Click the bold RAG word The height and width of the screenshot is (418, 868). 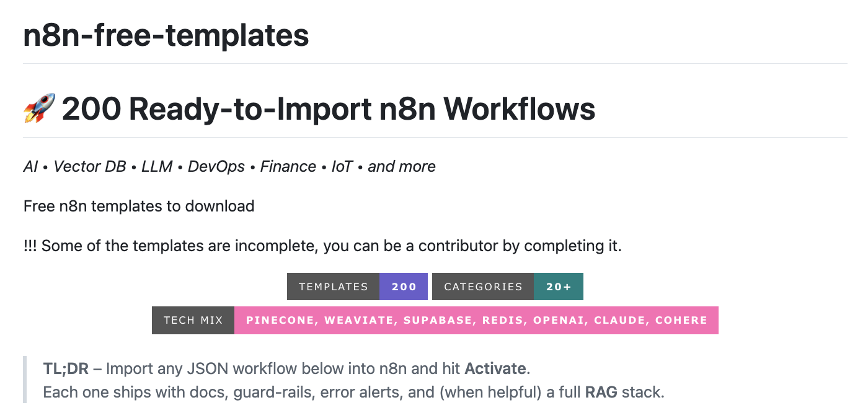pos(601,393)
